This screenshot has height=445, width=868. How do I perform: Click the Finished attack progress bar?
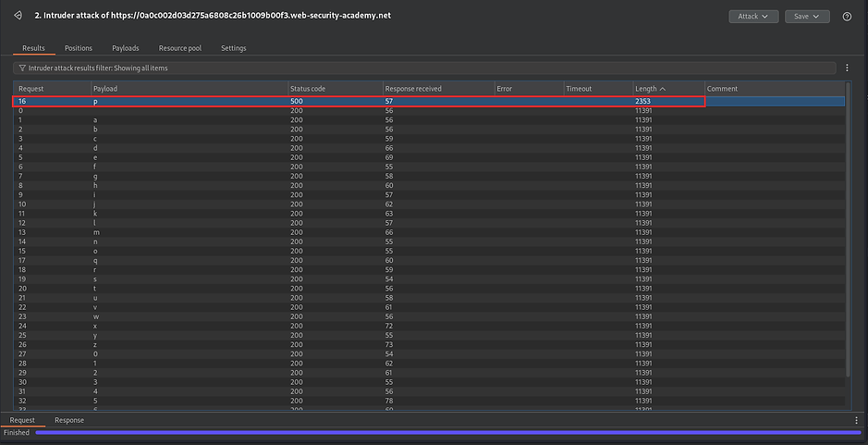[448, 432]
